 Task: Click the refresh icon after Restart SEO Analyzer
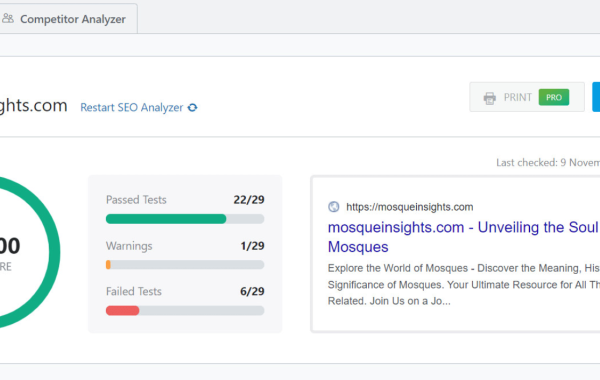point(192,108)
